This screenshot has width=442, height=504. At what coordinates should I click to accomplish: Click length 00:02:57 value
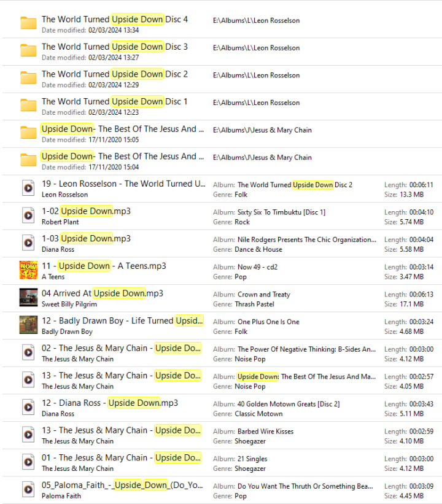pos(421,377)
